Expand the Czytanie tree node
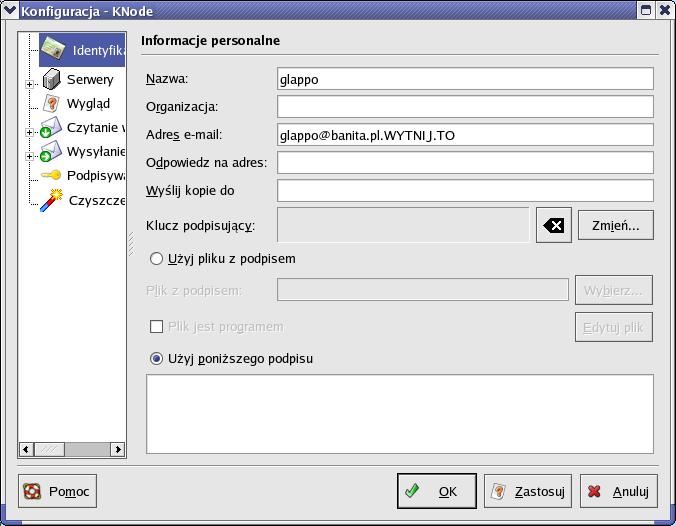Screen dimensions: 676x526 pyautogui.click(x=30, y=132)
